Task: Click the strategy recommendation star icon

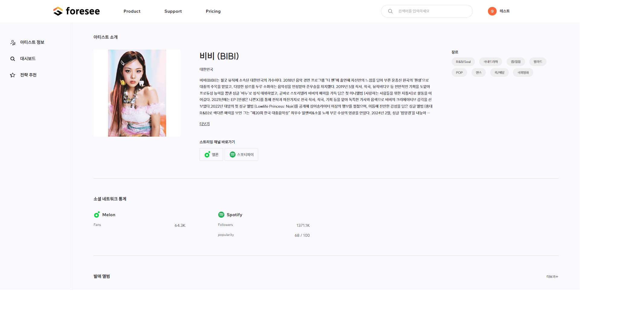Action: 13,75
